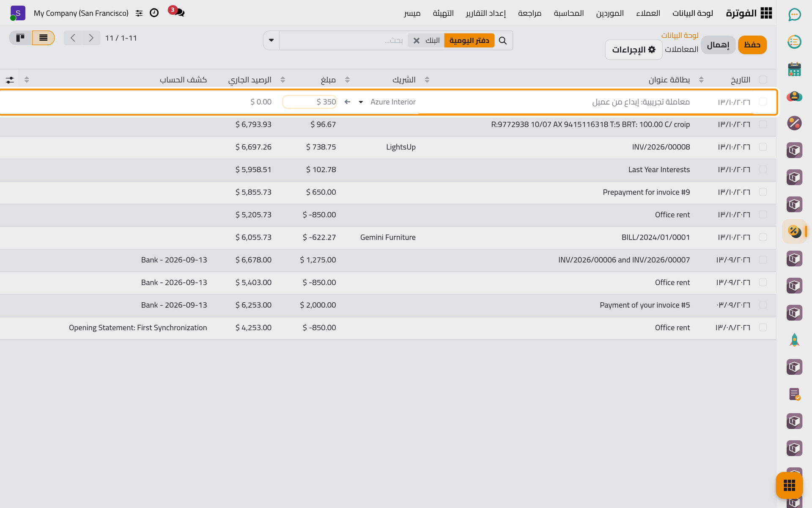Switch to list view
The height and width of the screenshot is (508, 812).
(43, 38)
